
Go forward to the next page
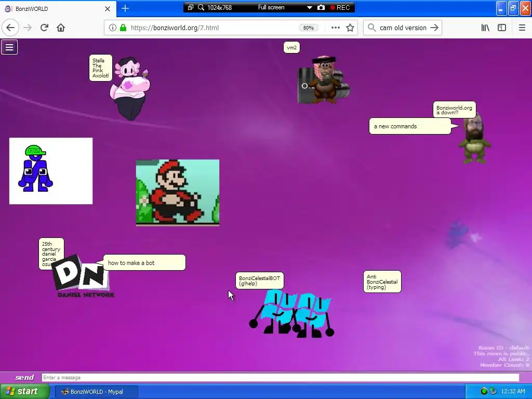pos(28,28)
